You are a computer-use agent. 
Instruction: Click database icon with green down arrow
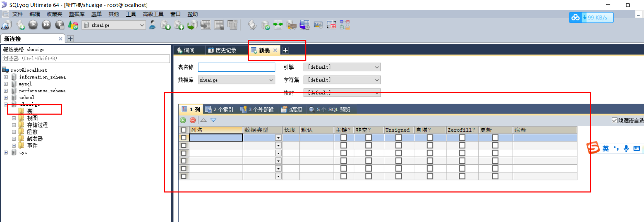166,25
